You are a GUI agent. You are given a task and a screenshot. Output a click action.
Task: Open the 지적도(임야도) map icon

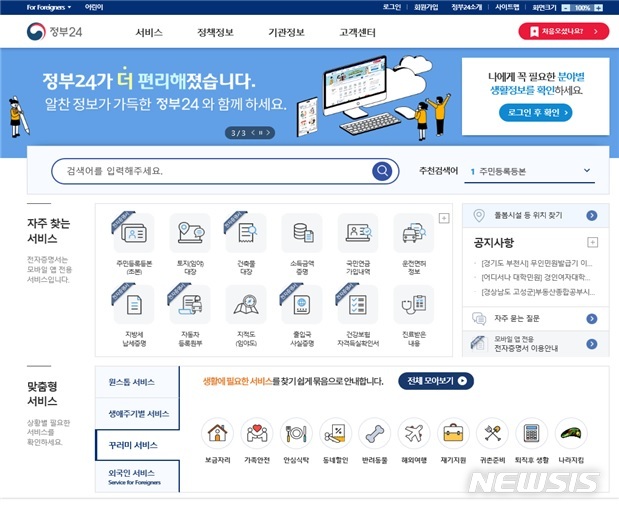(x=246, y=304)
